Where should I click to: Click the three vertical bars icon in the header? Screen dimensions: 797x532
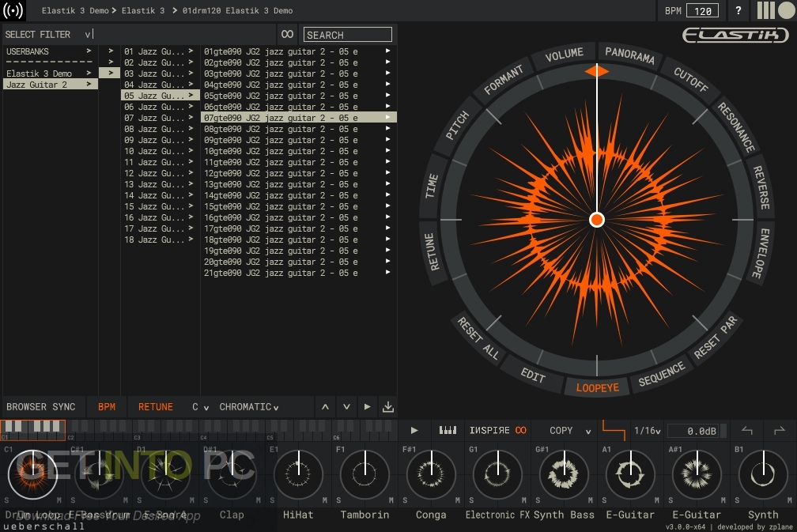point(765,10)
